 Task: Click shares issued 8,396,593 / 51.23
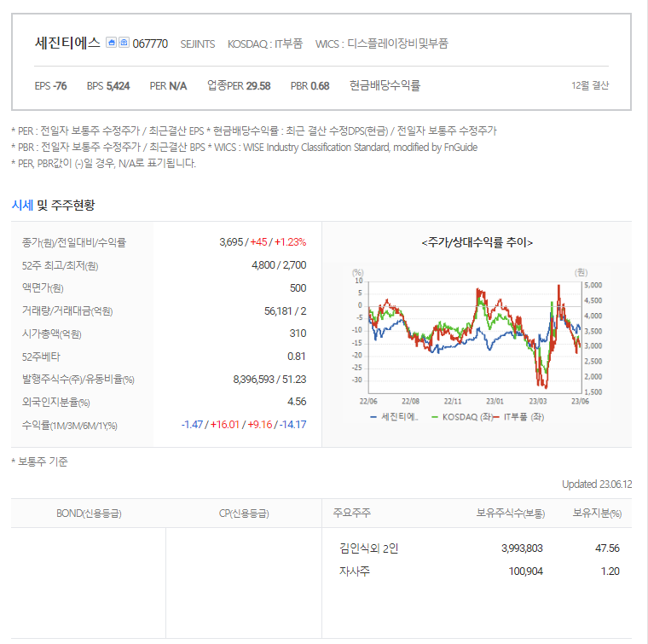pyautogui.click(x=269, y=380)
